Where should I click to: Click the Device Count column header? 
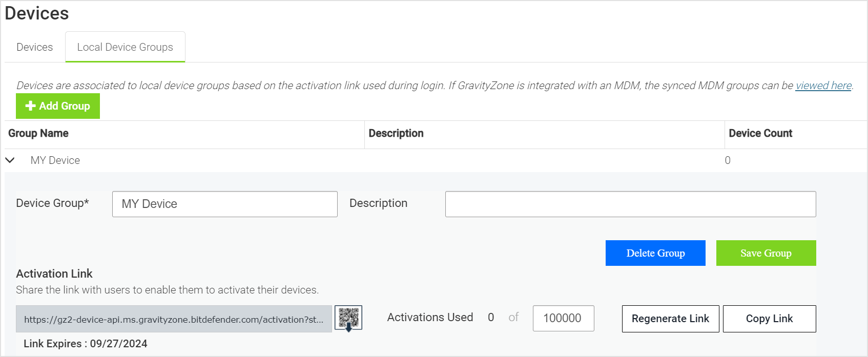tap(760, 134)
